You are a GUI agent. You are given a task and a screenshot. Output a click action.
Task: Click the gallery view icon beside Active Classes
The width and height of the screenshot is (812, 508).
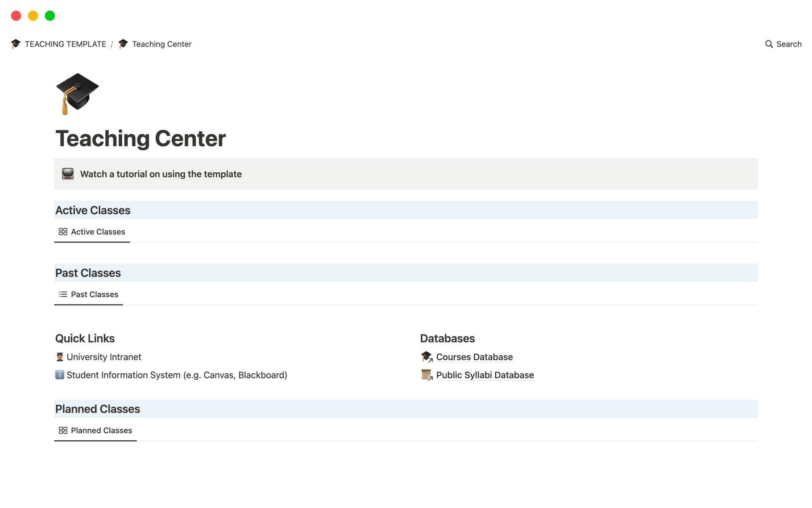[x=63, y=232]
